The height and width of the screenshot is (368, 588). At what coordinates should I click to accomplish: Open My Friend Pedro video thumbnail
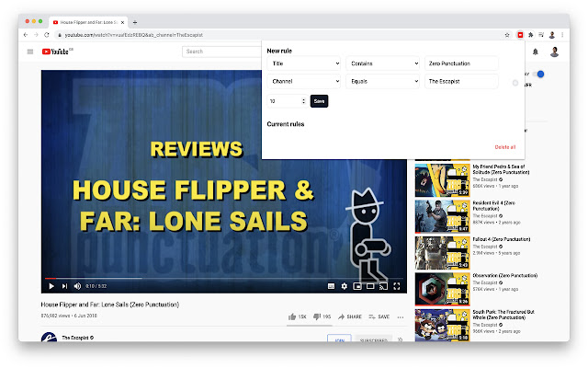pyautogui.click(x=442, y=180)
